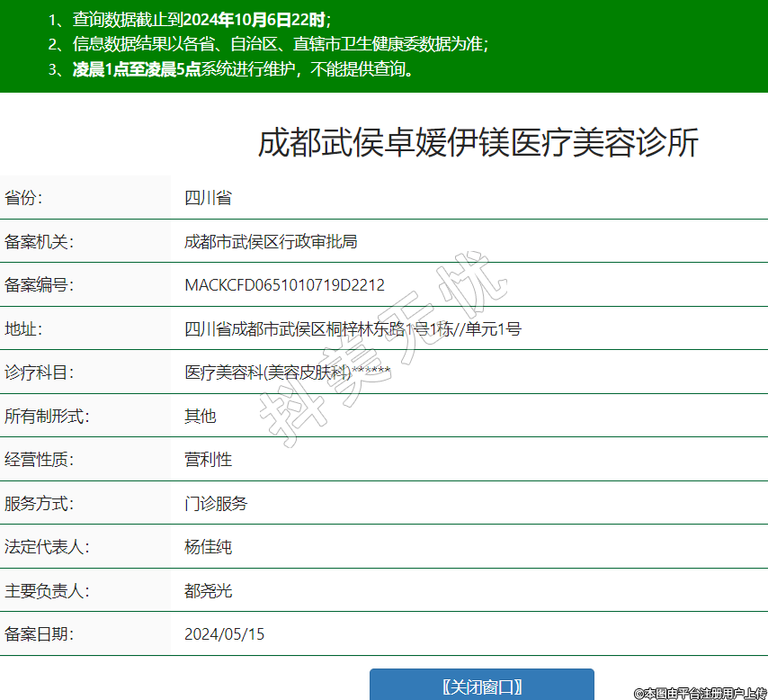Screen dimensions: 768x700
Task: Click the 经营性质 value 营利性
Action: coord(208,460)
